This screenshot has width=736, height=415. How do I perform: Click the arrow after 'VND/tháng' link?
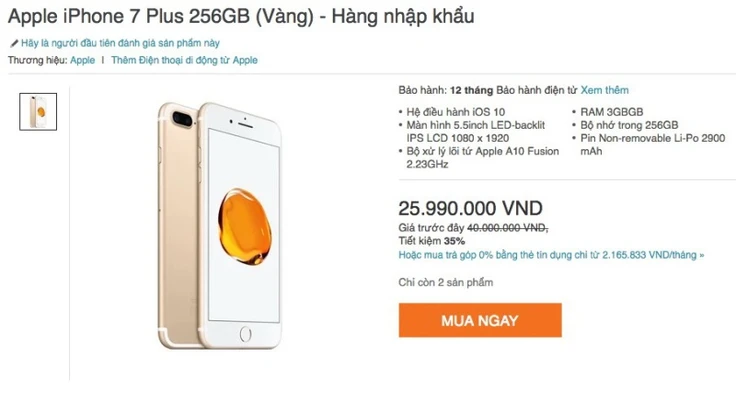(x=702, y=255)
